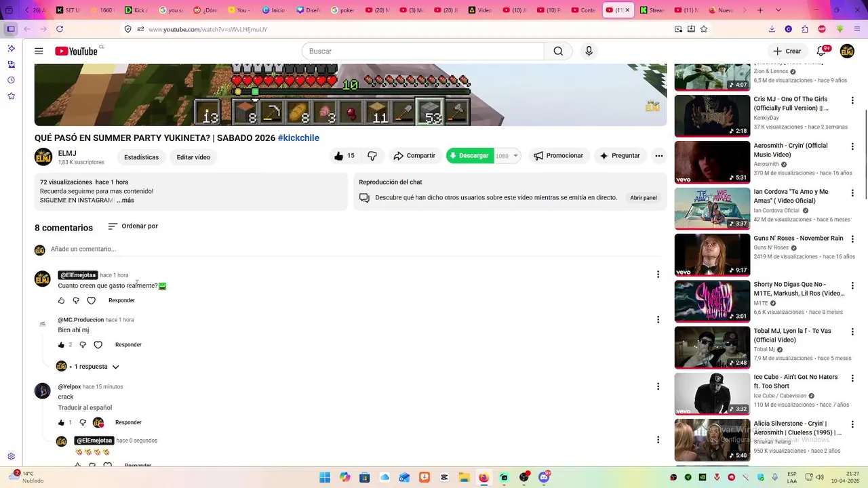This screenshot has height=488, width=868.
Task: Open options for Cris MJ 'One Of The Girls'
Action: 852,100
